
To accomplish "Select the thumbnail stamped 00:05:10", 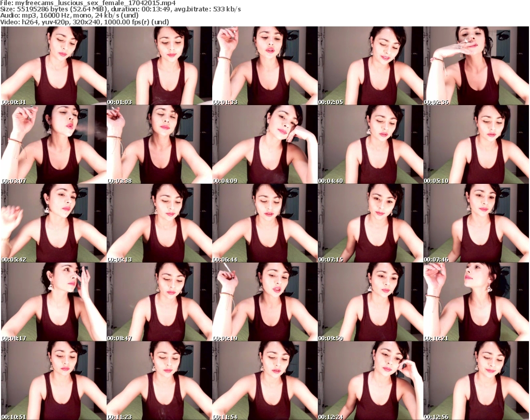I will (x=476, y=144).
